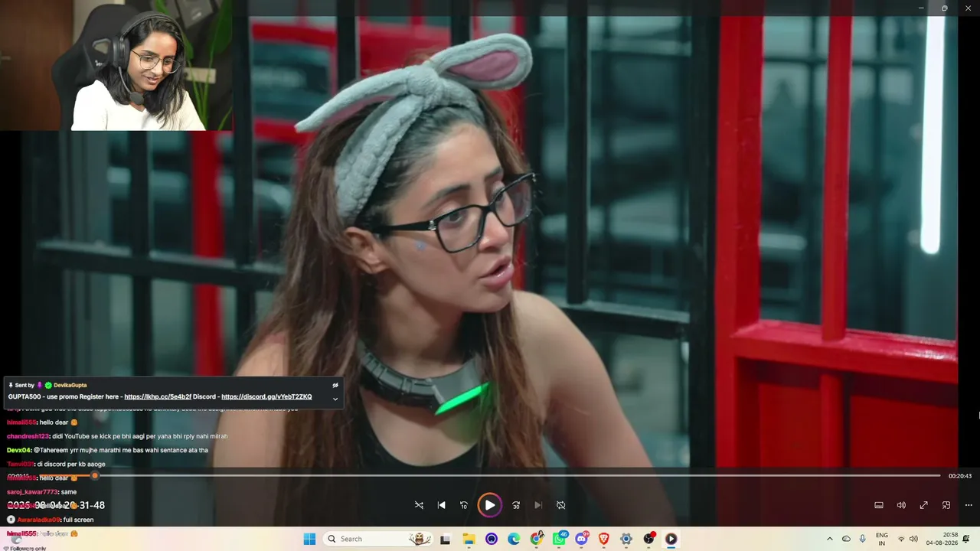Click the streamer webcam overlay
This screenshot has width=980, height=551.
[116, 66]
